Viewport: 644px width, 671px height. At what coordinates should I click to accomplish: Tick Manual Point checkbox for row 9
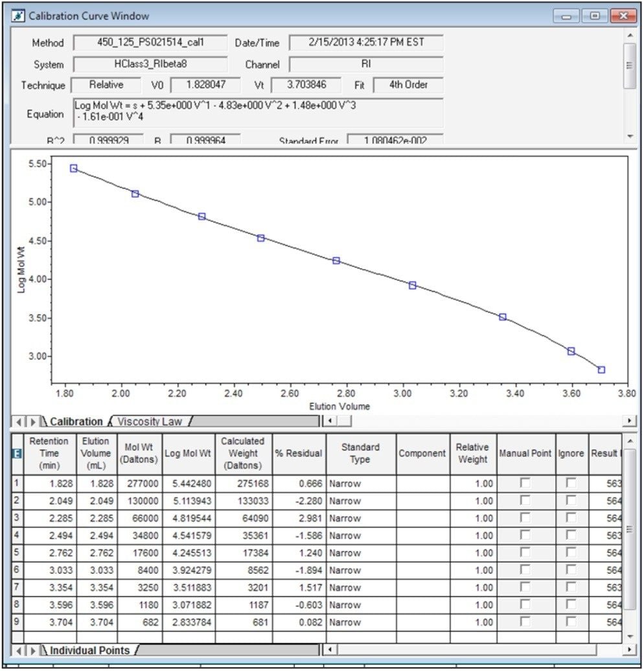[x=525, y=622]
